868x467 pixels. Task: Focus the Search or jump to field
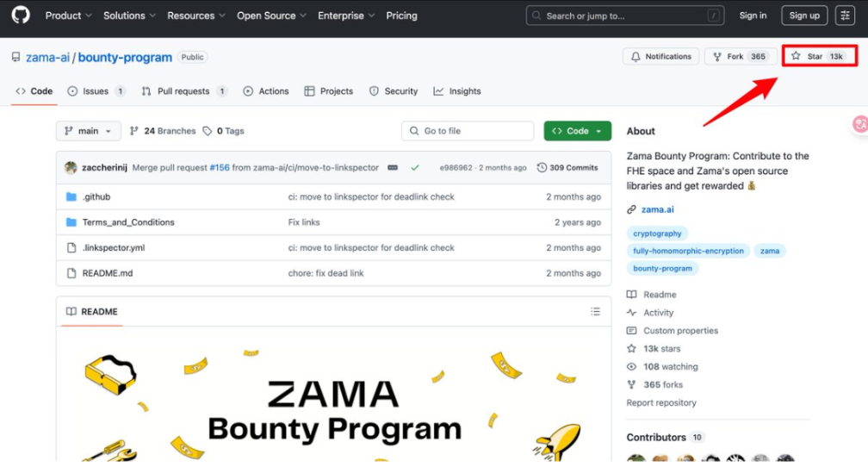pyautogui.click(x=625, y=16)
